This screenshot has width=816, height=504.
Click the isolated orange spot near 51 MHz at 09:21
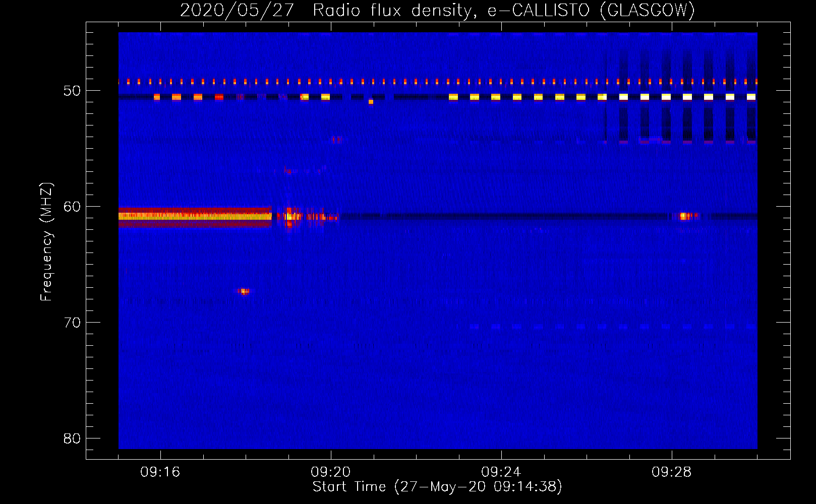click(371, 102)
